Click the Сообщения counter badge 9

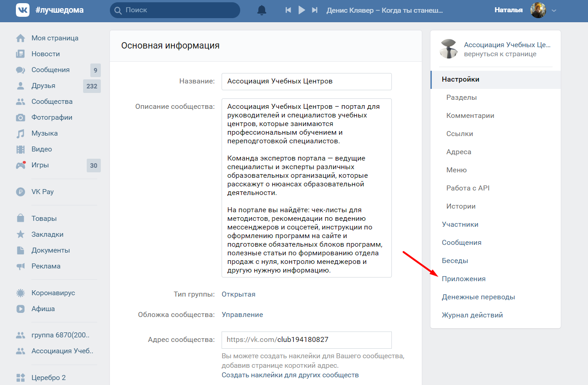tap(95, 70)
